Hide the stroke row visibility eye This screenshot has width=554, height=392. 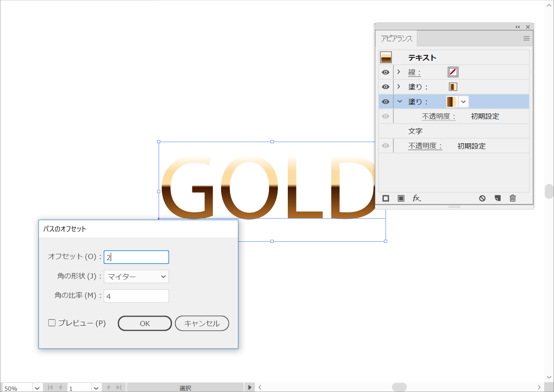tap(386, 72)
